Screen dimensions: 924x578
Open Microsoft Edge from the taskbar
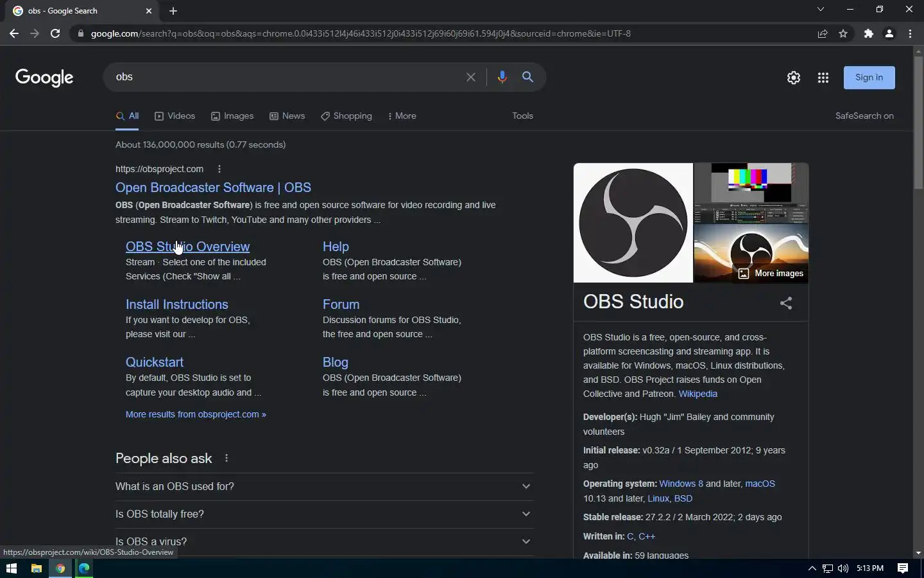point(83,568)
